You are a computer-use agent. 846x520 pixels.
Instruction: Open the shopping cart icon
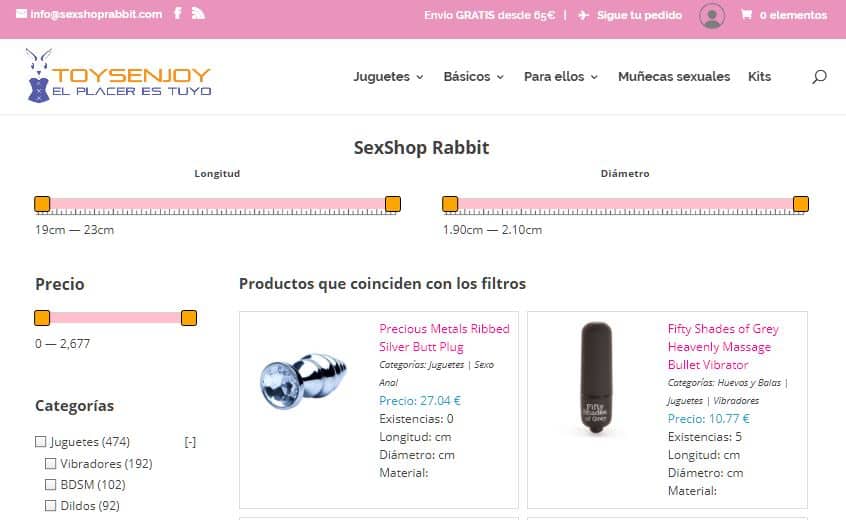[x=746, y=15]
